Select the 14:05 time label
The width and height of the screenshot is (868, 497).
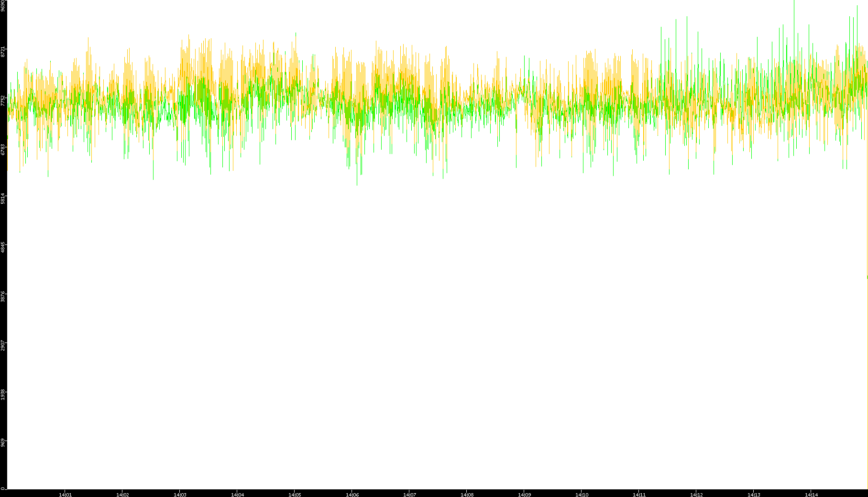[295, 495]
